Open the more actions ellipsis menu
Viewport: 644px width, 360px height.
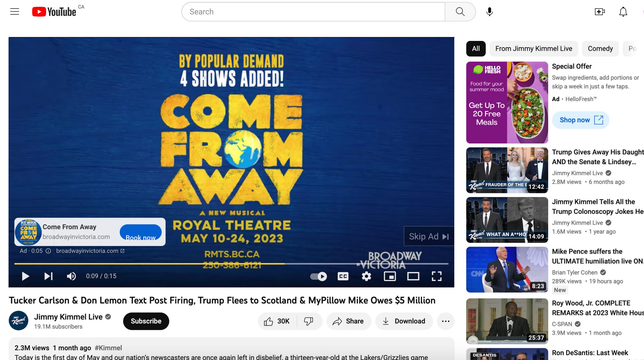(446, 321)
